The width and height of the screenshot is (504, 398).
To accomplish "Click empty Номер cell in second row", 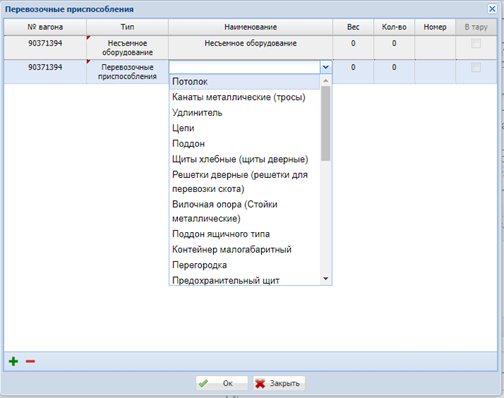I will (435, 72).
